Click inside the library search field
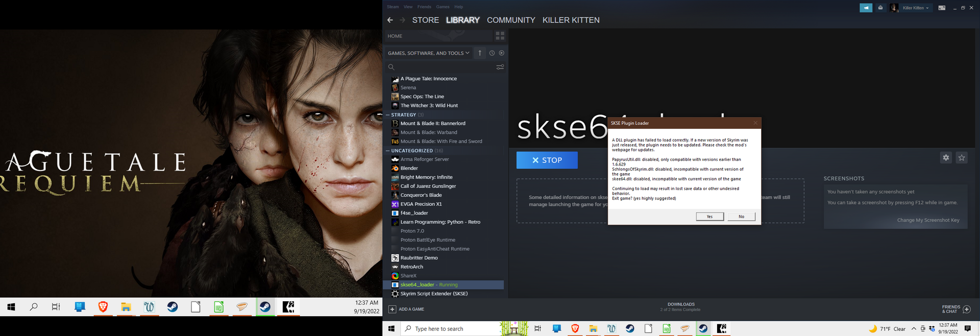The width and height of the screenshot is (980, 336). click(x=444, y=67)
